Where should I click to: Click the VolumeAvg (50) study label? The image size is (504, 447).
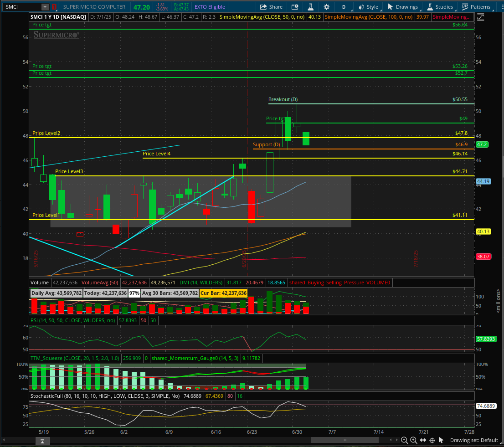pos(100,283)
